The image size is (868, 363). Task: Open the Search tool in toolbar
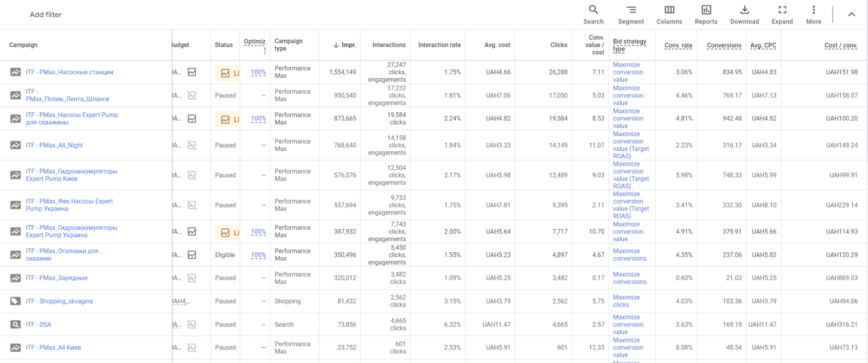(593, 15)
